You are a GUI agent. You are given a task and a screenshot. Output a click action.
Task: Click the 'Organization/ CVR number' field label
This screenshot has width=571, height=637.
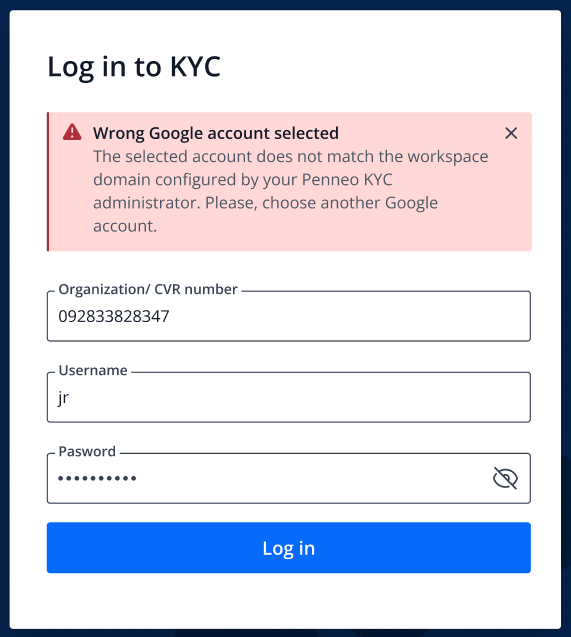click(148, 289)
